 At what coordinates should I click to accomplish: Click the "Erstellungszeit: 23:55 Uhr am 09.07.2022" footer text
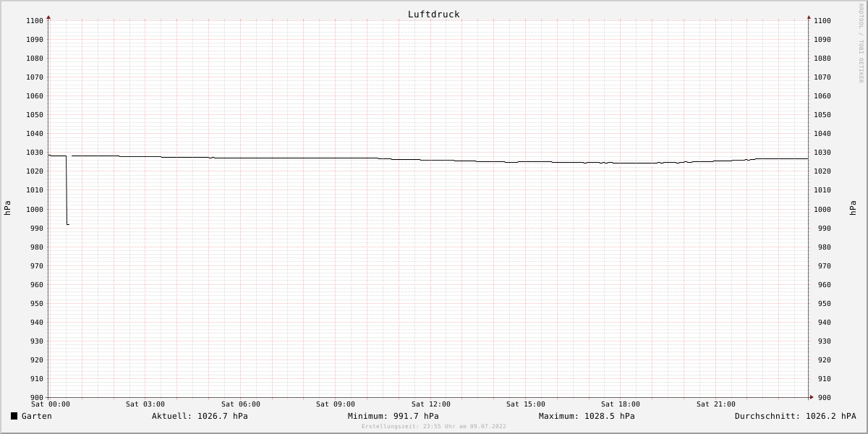pyautogui.click(x=434, y=426)
